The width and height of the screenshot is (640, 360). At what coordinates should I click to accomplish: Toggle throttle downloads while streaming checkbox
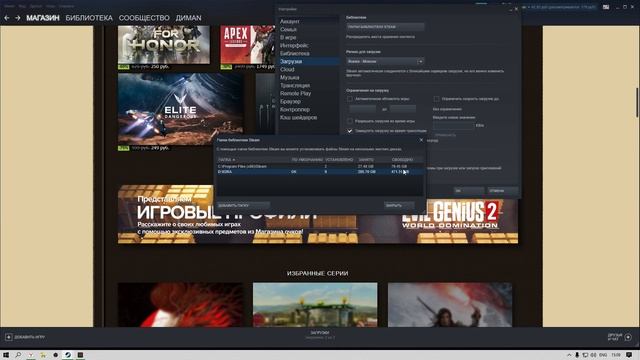click(x=350, y=131)
